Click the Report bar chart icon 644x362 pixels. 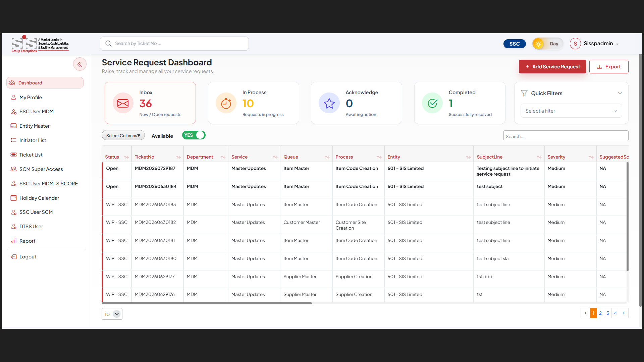coord(13,241)
